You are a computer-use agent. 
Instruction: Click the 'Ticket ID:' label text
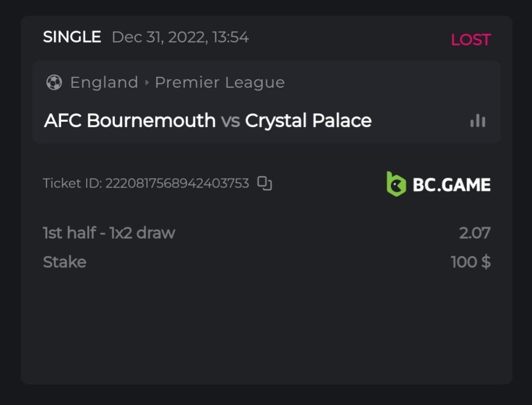pyautogui.click(x=72, y=183)
